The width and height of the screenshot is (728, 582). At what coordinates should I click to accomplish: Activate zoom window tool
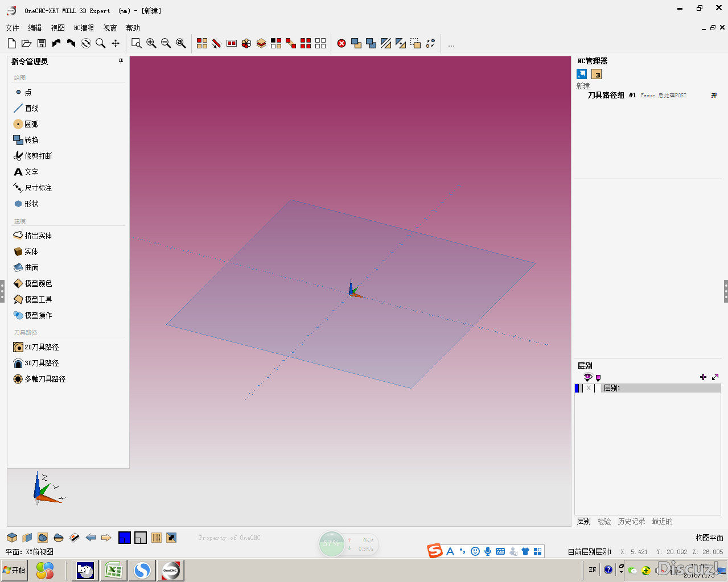136,43
